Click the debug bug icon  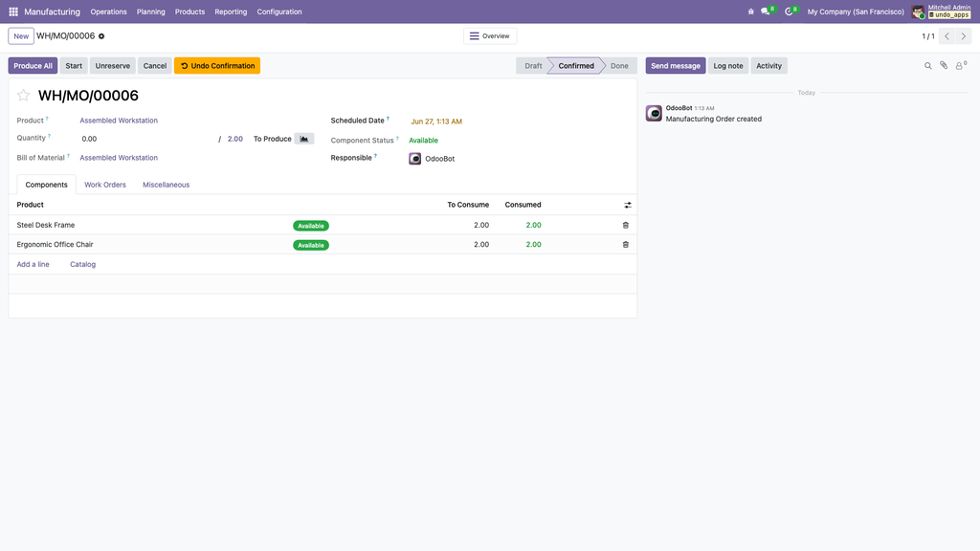750,11
